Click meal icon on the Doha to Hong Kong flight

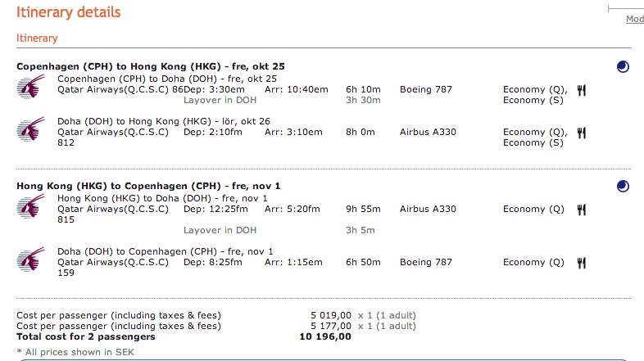pos(582,133)
